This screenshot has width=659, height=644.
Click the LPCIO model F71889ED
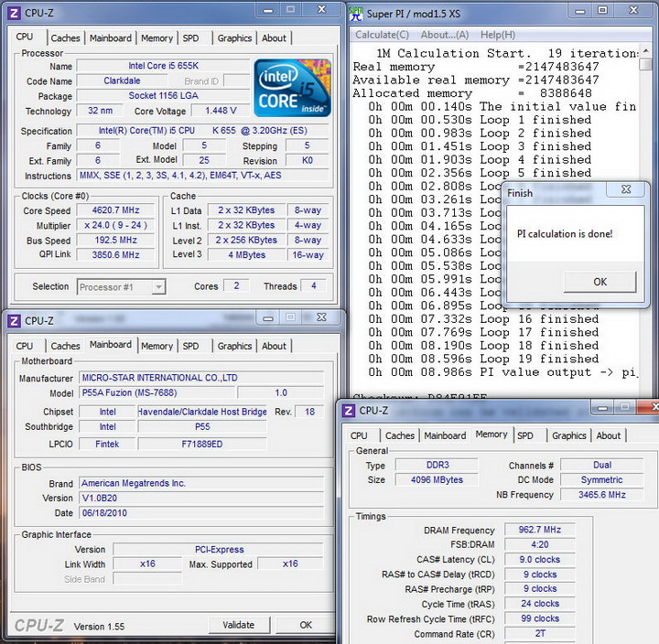(x=202, y=445)
